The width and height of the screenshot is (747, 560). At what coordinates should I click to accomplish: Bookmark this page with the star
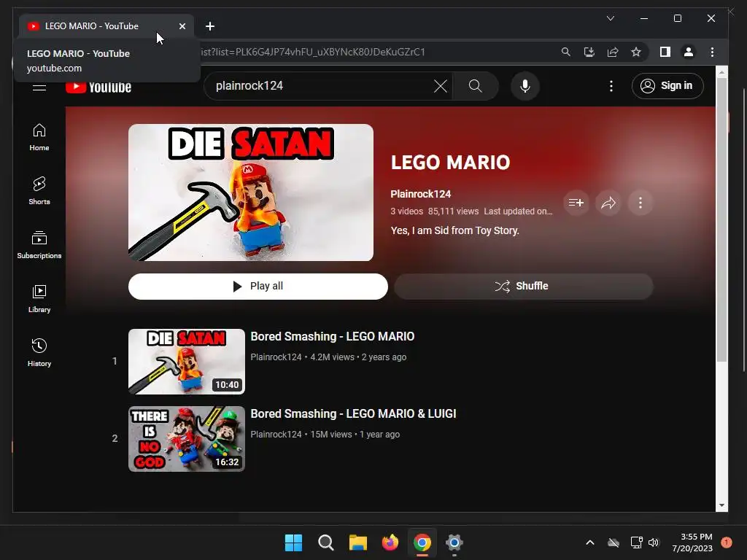(636, 52)
